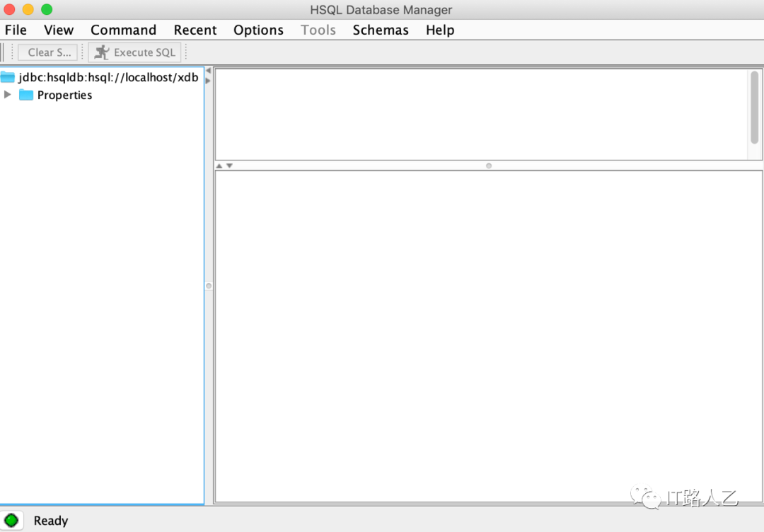Open the Tools menu
764x532 pixels.
(x=318, y=30)
